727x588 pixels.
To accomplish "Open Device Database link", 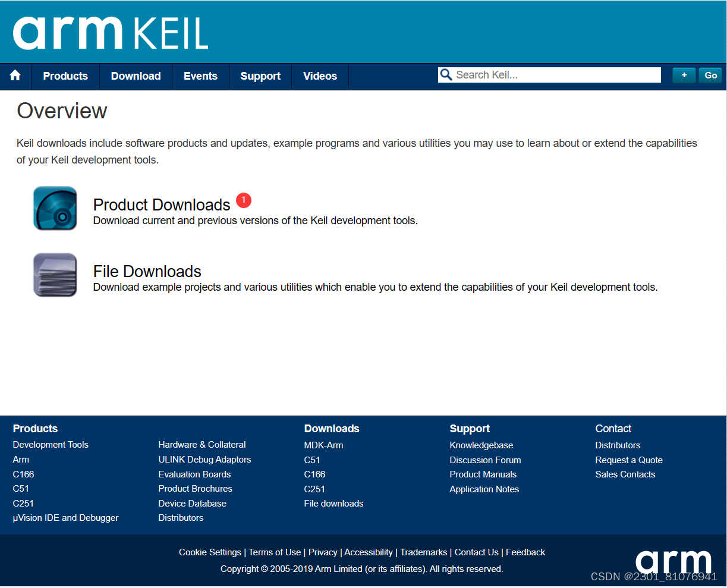I will [x=193, y=504].
